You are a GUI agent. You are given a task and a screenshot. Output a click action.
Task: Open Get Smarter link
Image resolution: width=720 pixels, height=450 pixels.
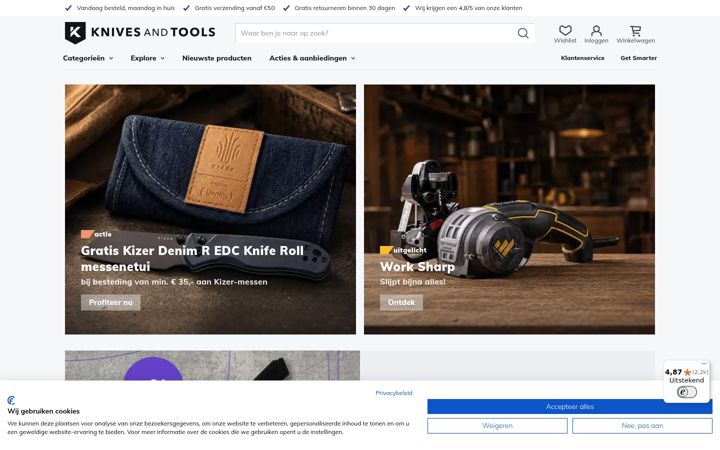[638, 58]
